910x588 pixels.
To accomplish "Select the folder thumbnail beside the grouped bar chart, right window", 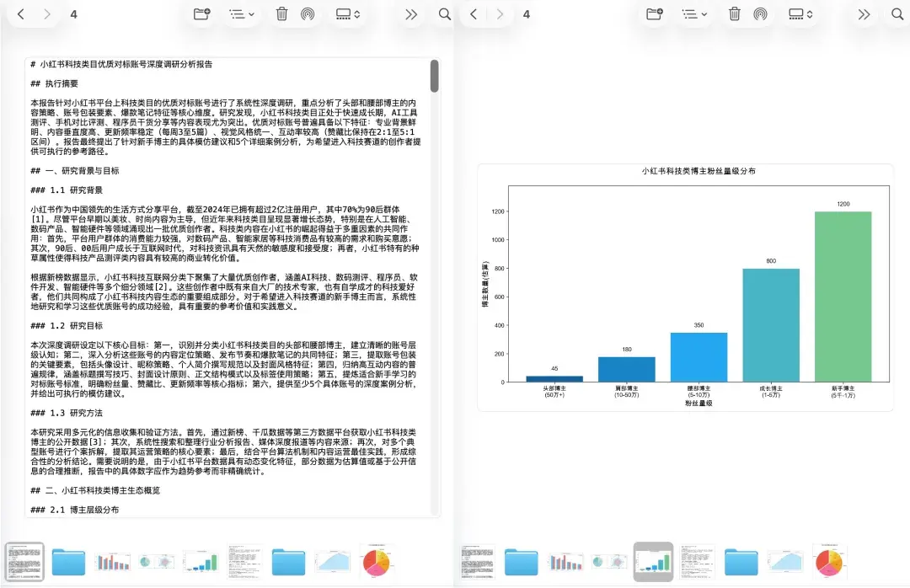I will tap(522, 562).
